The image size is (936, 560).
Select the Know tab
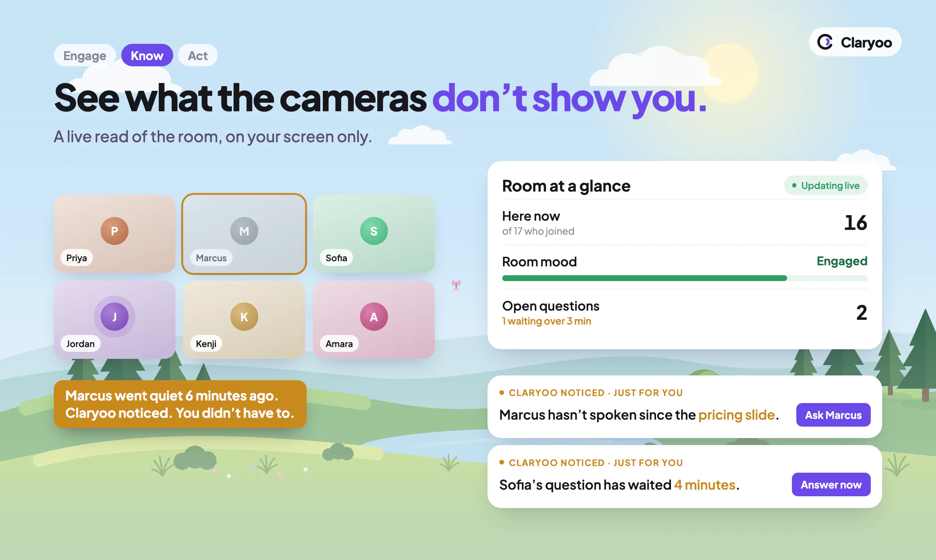147,56
